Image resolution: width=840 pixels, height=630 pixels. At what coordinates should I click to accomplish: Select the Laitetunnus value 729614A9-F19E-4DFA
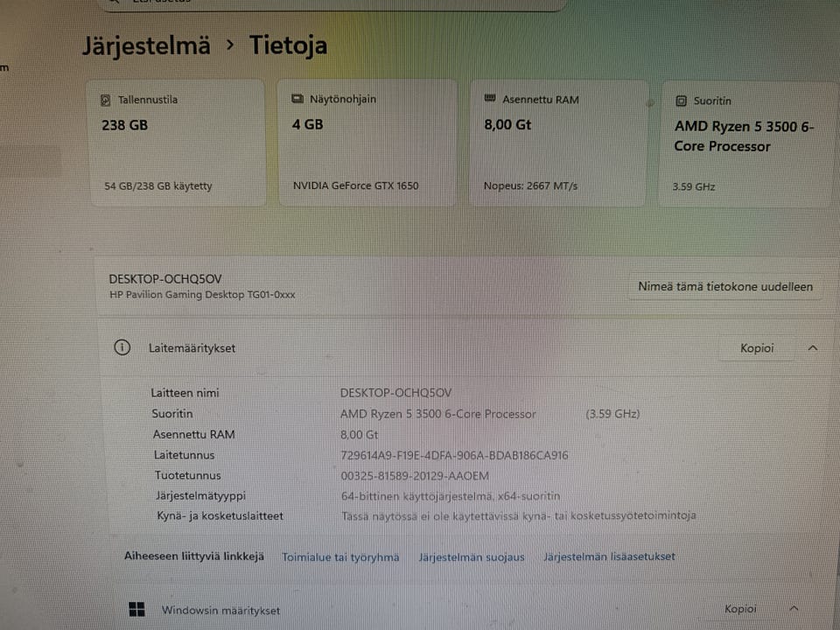coord(454,455)
